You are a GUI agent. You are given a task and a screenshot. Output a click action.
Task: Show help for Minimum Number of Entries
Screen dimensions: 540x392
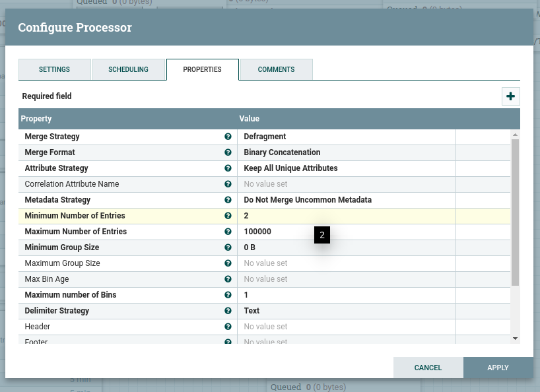pos(228,216)
